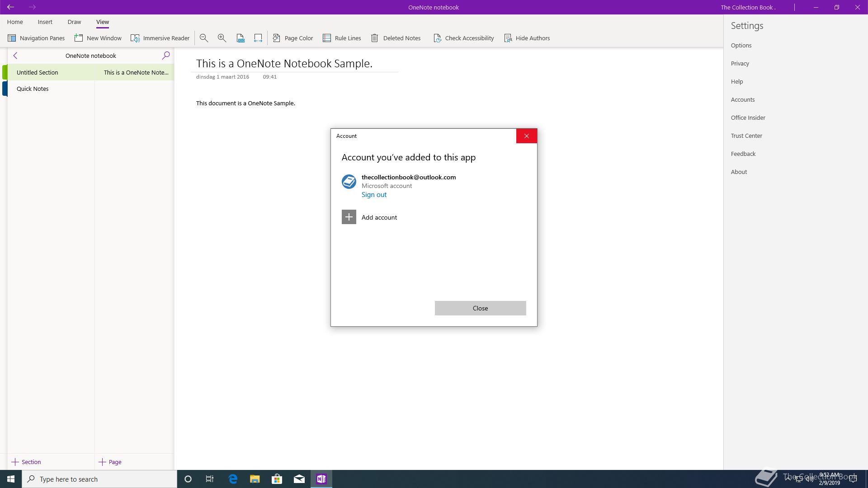Open Microsoft Store from taskbar
868x488 pixels.
277,479
